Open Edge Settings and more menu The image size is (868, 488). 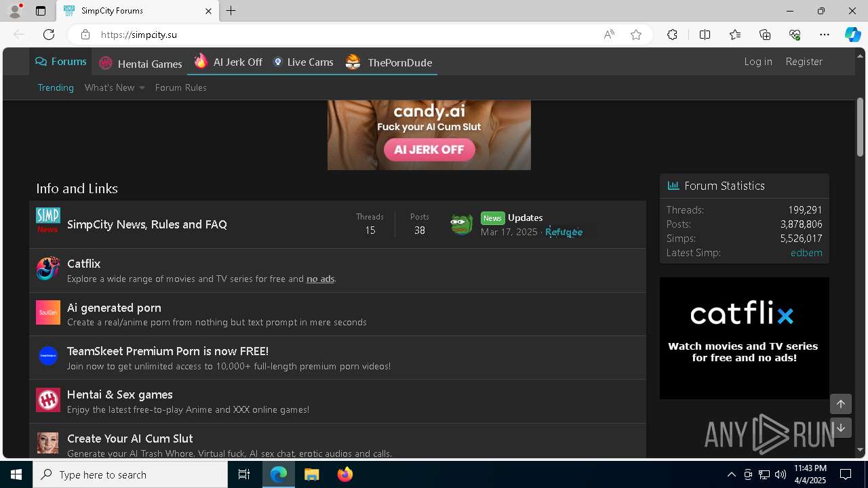(x=825, y=35)
